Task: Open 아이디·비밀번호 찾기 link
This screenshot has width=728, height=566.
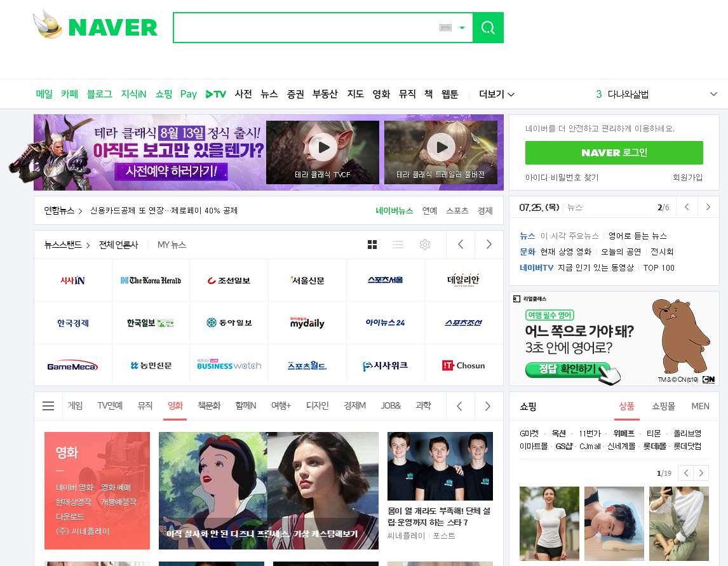Action: click(562, 177)
